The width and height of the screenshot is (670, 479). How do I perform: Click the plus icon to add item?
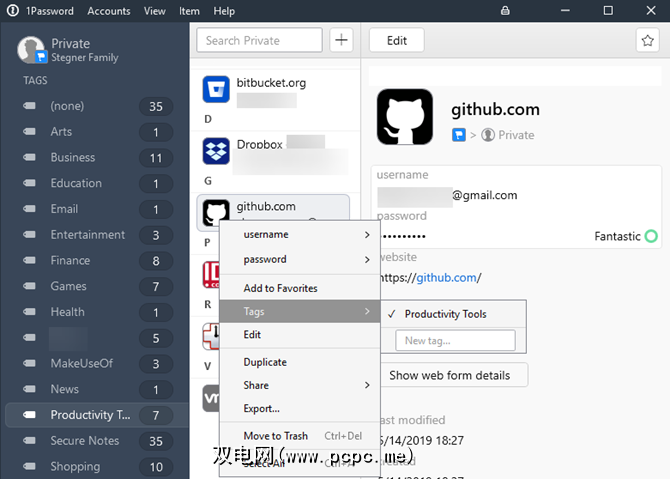click(341, 40)
